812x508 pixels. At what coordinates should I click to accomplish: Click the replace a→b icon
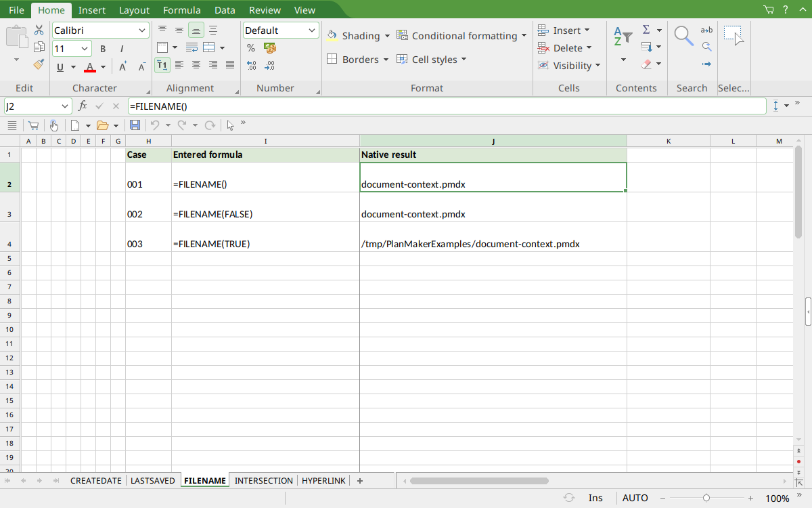point(706,30)
